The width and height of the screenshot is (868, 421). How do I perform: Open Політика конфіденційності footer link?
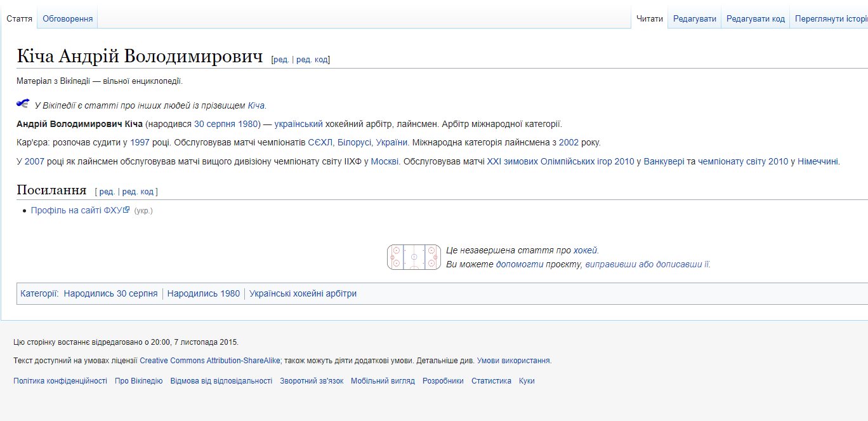tap(60, 381)
